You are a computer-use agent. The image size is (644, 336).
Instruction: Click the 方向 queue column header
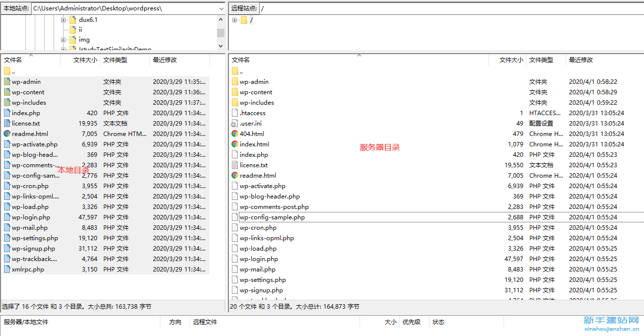[175, 322]
